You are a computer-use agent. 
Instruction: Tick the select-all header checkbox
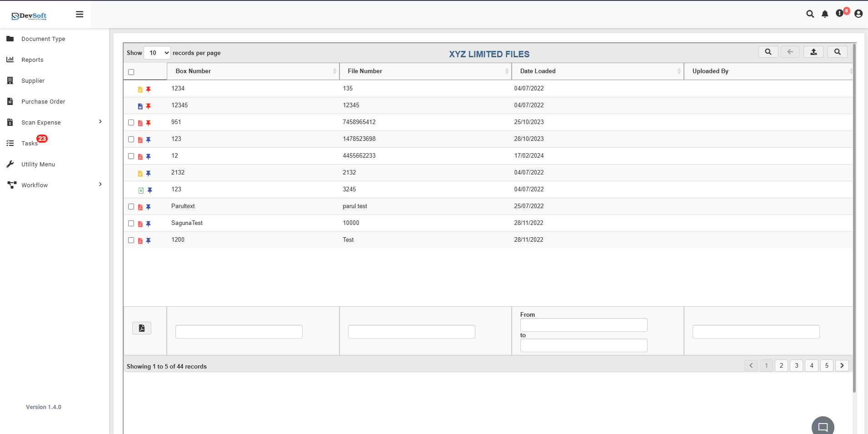(131, 72)
